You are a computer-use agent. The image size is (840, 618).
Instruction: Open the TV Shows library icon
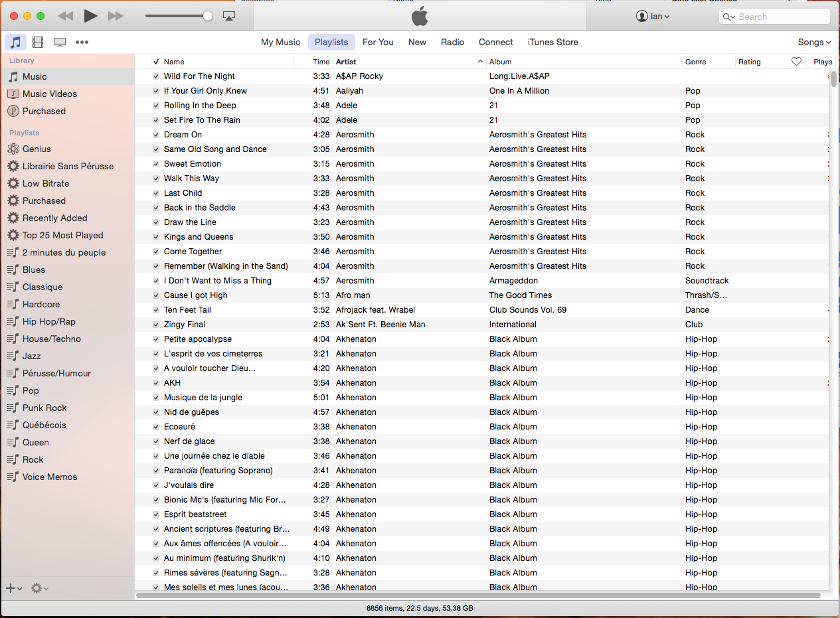[60, 42]
